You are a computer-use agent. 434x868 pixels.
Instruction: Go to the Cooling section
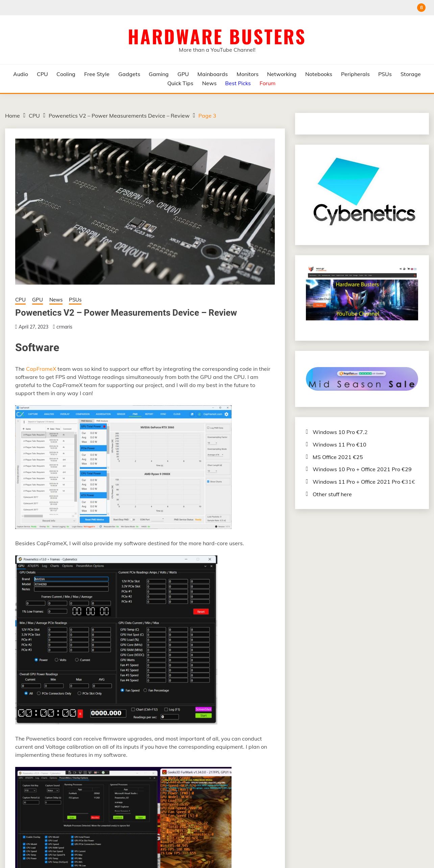(x=66, y=74)
